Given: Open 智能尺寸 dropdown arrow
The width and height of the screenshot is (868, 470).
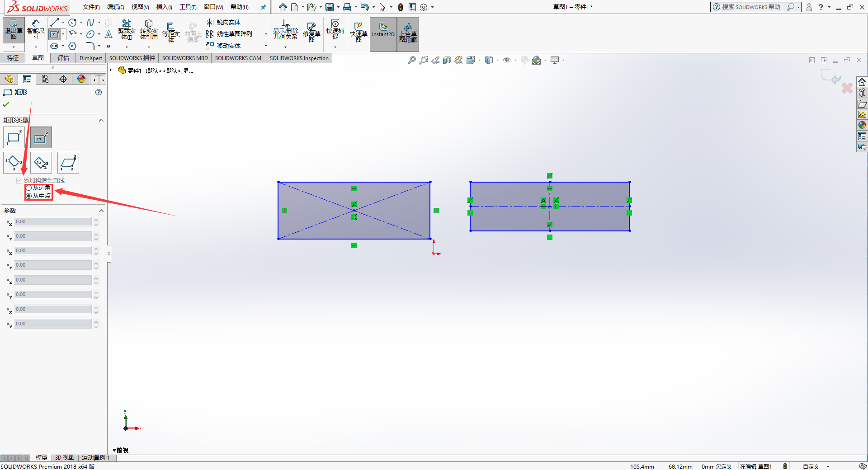Looking at the screenshot, I should 36,47.
